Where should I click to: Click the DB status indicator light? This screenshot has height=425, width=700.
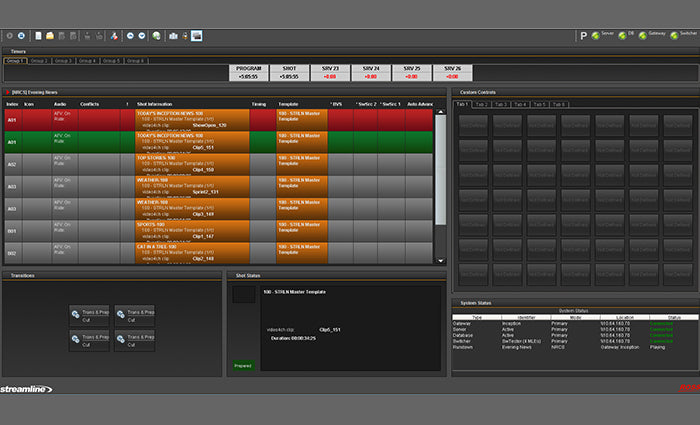click(x=622, y=35)
